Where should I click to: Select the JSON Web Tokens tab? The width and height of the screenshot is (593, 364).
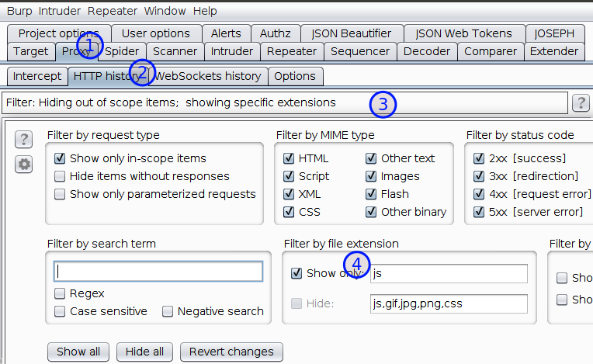click(x=463, y=33)
